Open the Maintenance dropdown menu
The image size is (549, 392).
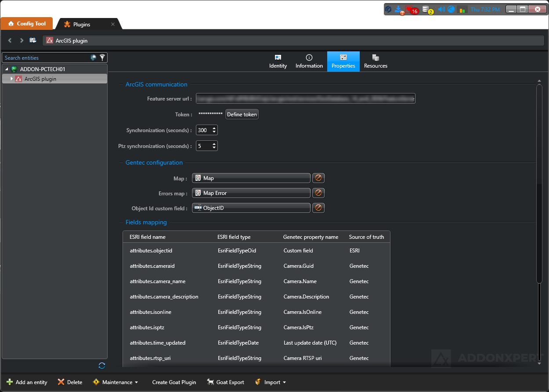(x=116, y=382)
